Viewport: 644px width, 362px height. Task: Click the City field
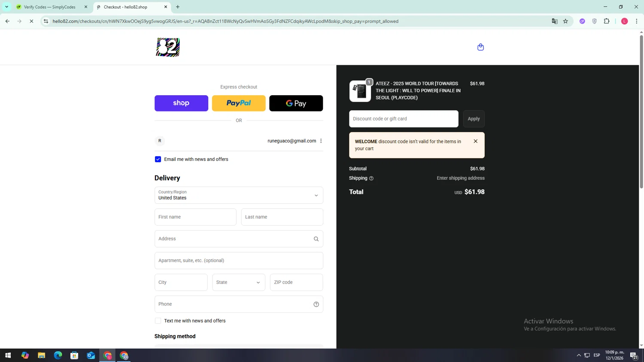coord(181,282)
